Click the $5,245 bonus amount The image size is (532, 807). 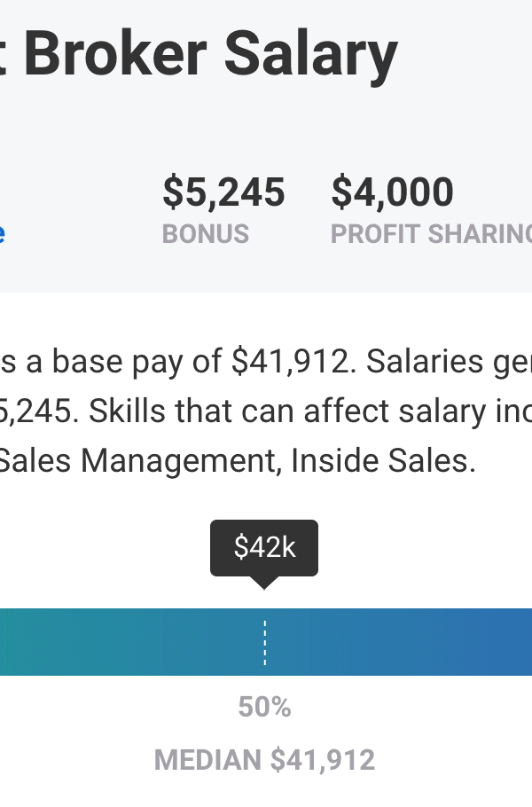coord(223,192)
